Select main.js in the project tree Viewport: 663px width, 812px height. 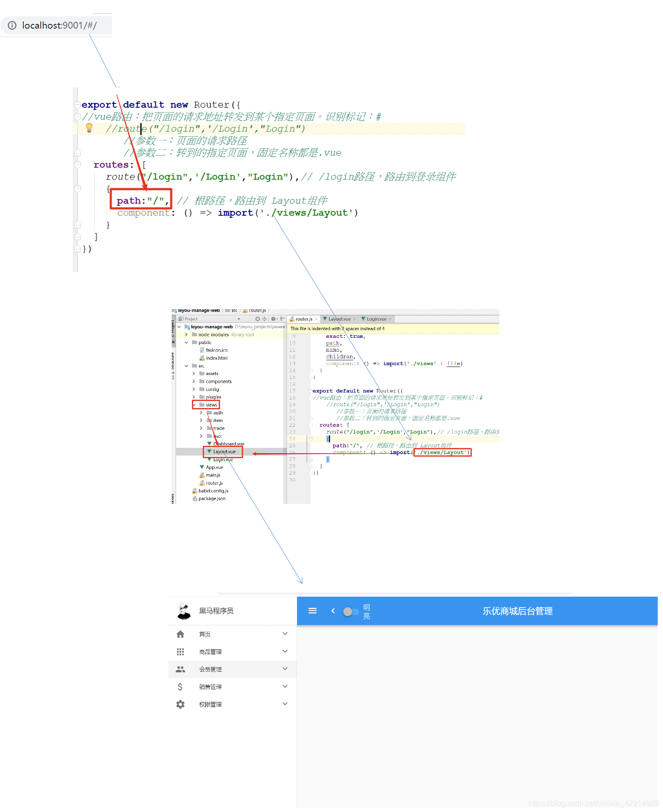click(x=210, y=475)
